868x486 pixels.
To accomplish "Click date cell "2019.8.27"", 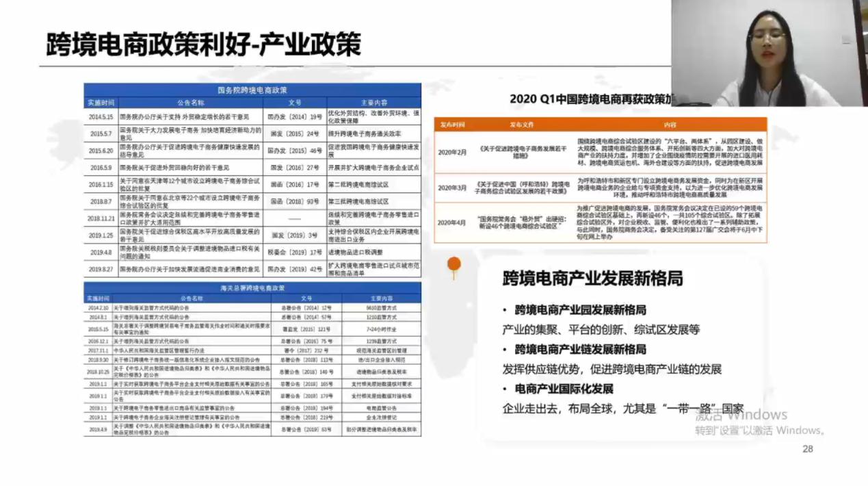I will (x=101, y=270).
